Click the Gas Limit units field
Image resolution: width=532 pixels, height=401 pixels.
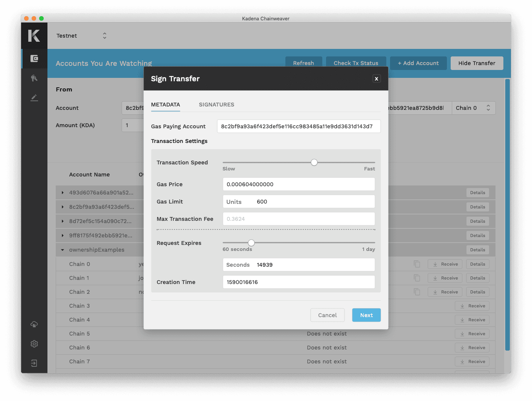[299, 202]
